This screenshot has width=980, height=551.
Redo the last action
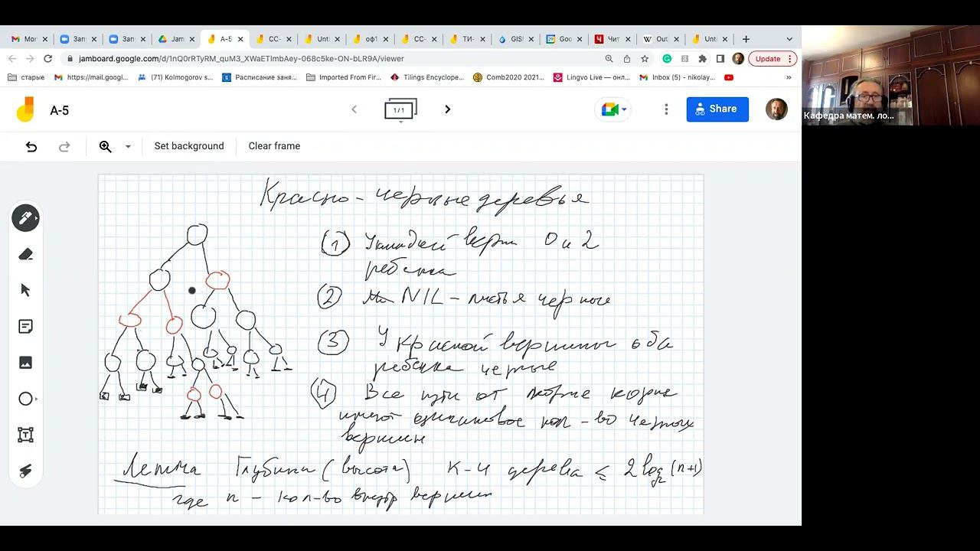[65, 146]
